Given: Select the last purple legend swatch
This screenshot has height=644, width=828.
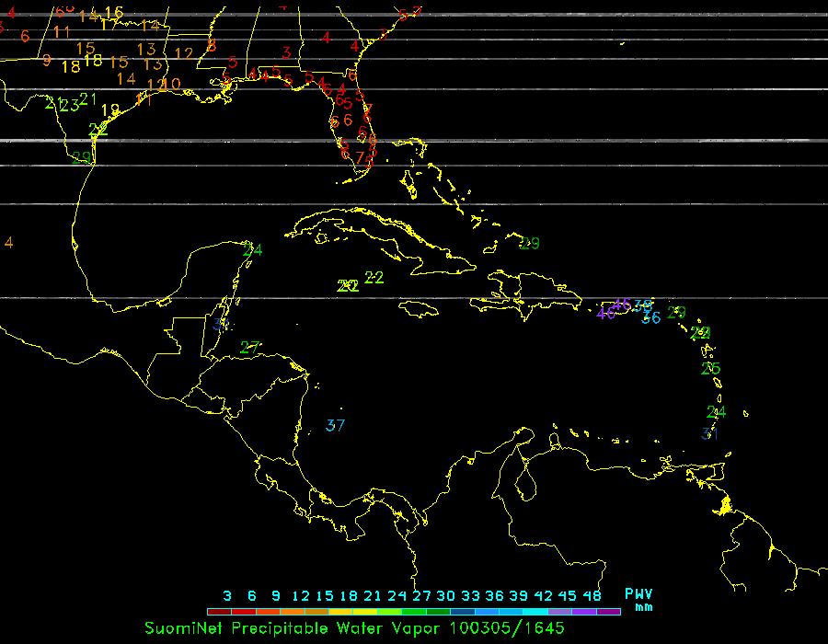Looking at the screenshot, I should coord(608,611).
